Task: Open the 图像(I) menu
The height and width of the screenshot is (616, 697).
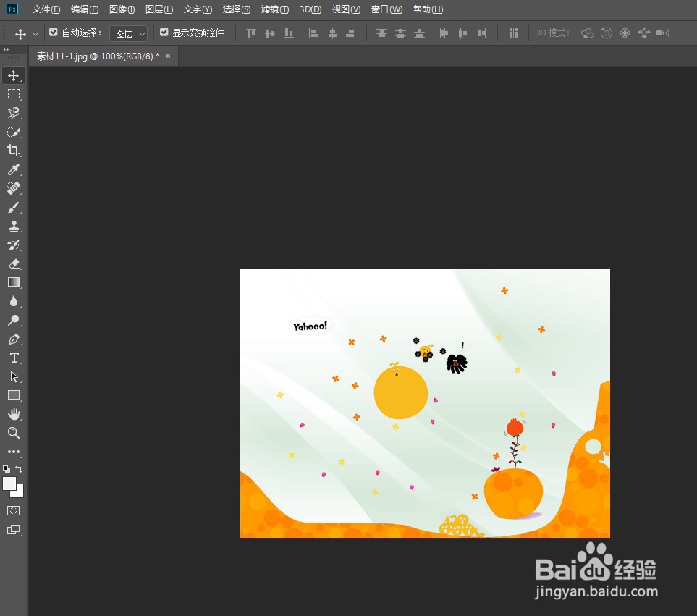Action: click(x=122, y=9)
